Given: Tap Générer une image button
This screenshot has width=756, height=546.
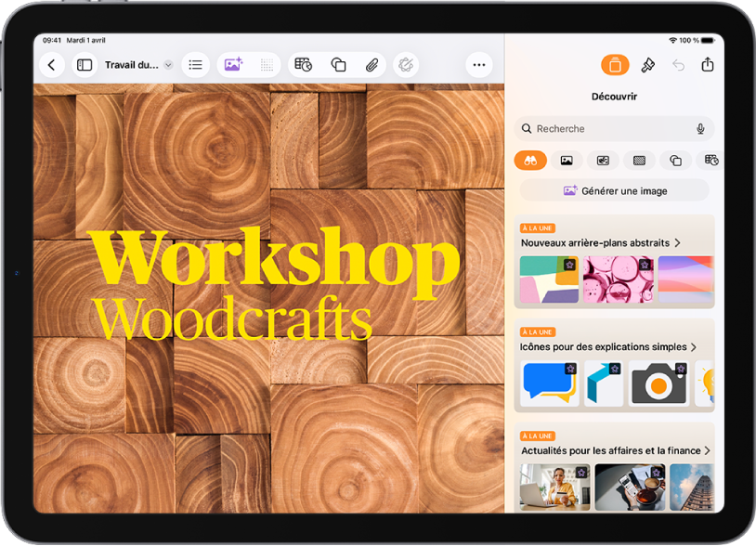Looking at the screenshot, I should click(615, 191).
